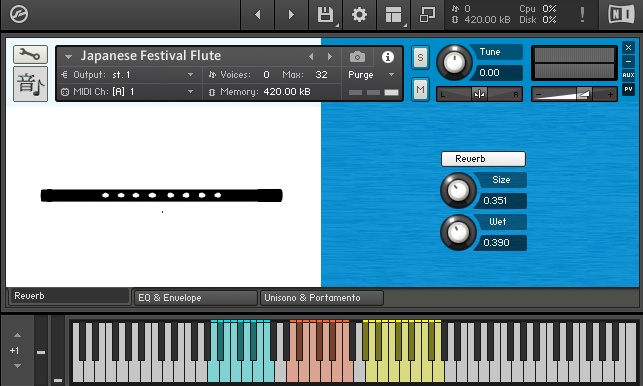Screen dimensions: 643x386
Task: Click the output level meter display
Action: pyautogui.click(x=575, y=63)
